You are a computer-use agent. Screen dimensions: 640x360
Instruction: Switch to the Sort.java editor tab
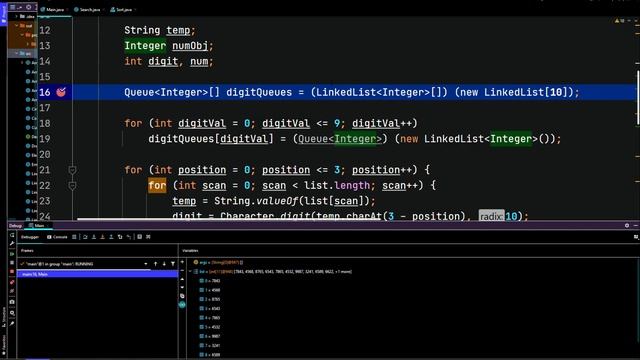122,9
